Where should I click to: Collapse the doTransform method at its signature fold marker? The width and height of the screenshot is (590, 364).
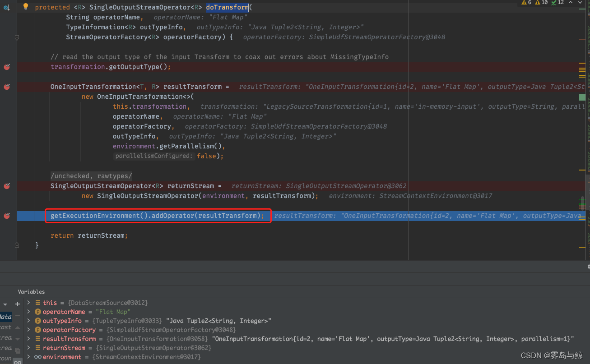point(17,37)
